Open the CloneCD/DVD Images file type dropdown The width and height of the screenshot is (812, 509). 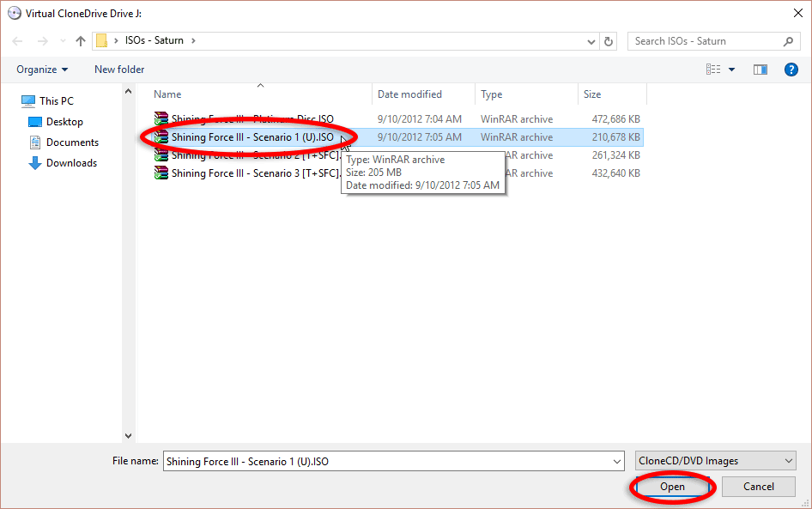point(716,461)
